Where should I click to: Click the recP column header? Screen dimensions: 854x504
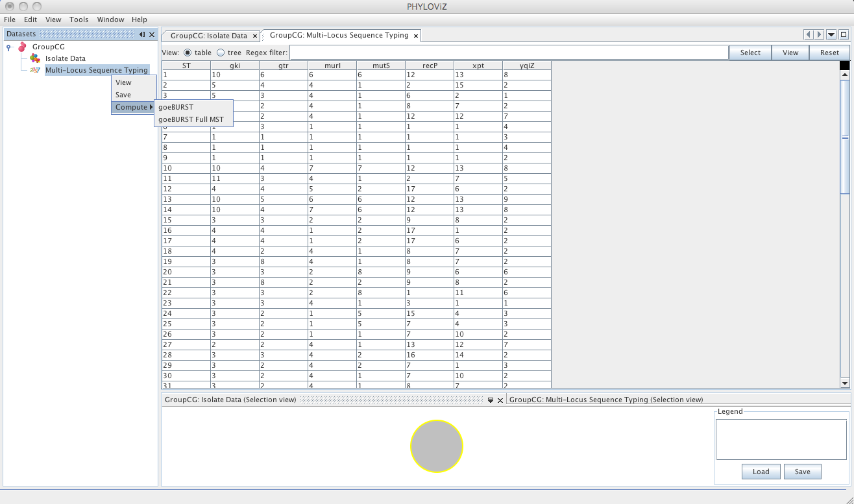[430, 66]
